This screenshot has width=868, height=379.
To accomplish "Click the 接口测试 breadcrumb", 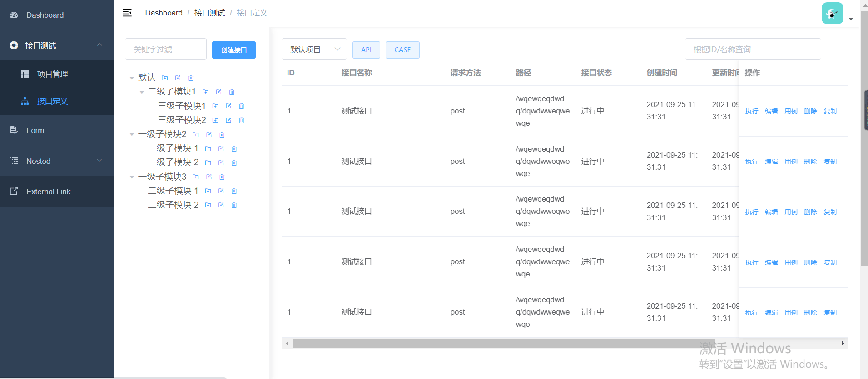I will click(210, 13).
